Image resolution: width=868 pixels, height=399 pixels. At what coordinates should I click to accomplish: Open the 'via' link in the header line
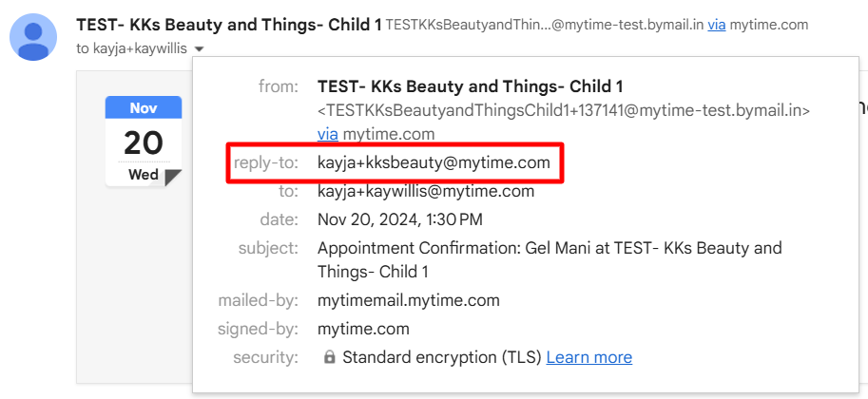tap(717, 25)
